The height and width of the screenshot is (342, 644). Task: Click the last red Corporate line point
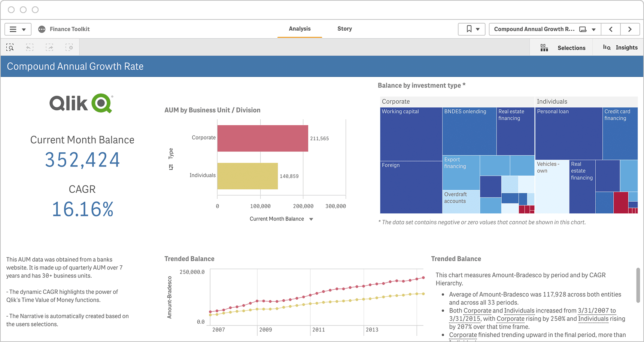tap(423, 278)
